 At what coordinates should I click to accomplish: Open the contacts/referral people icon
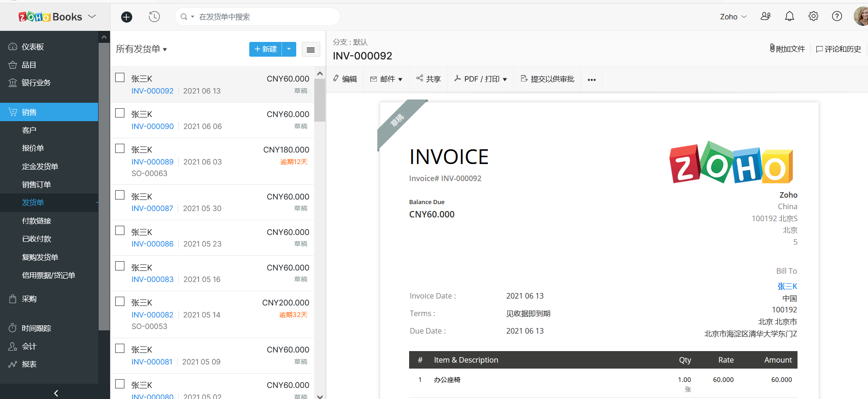765,17
